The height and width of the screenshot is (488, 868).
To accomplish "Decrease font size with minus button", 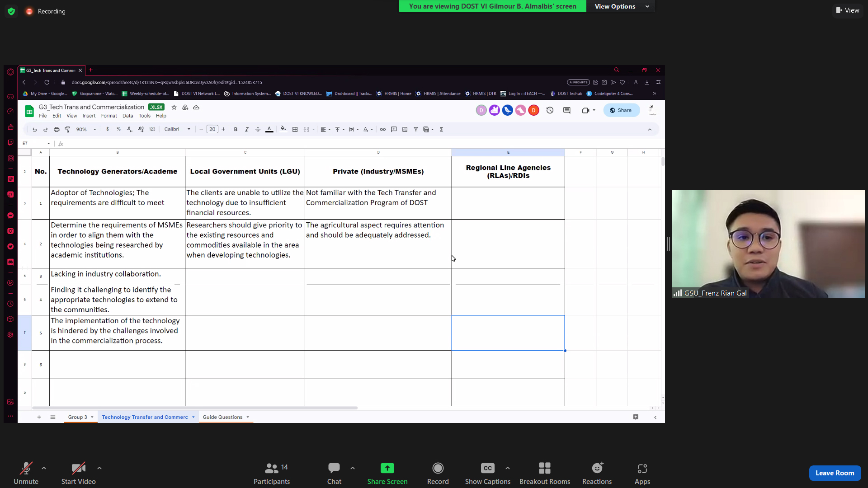I will click(201, 129).
